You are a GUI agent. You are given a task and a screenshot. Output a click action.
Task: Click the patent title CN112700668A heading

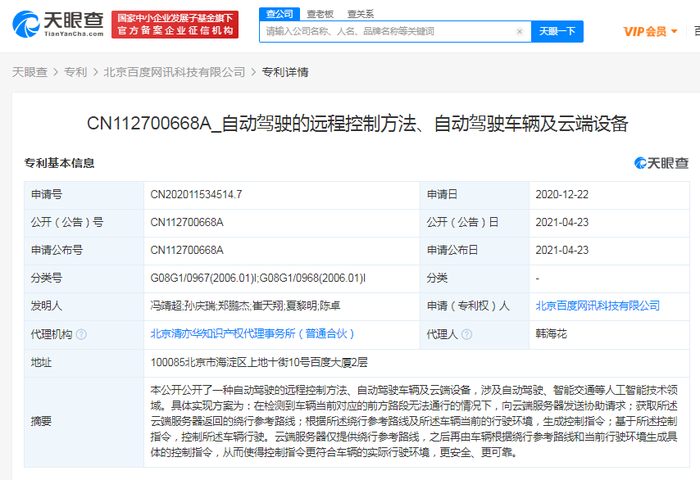coord(357,124)
